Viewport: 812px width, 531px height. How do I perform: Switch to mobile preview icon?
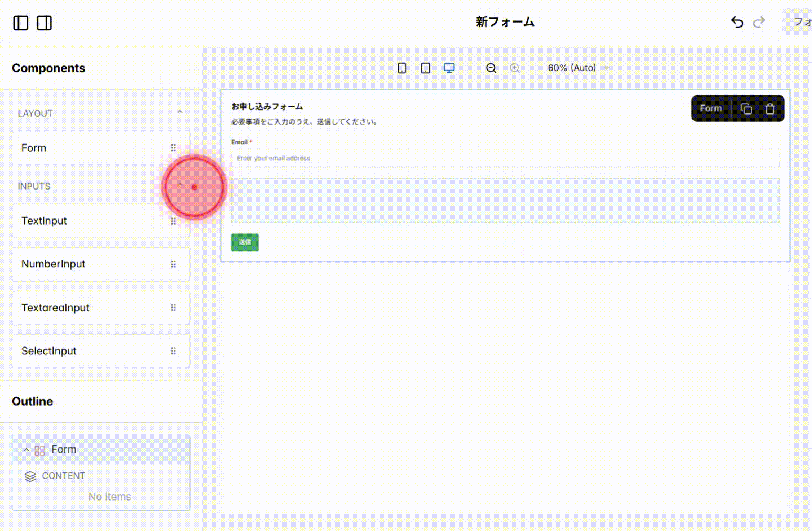coord(402,67)
